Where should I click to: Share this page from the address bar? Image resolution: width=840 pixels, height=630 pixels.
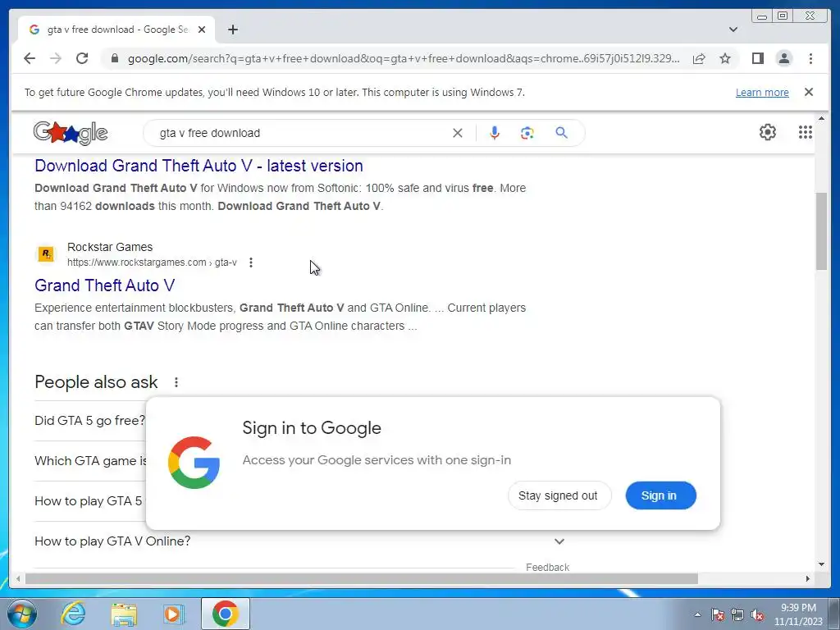click(699, 58)
